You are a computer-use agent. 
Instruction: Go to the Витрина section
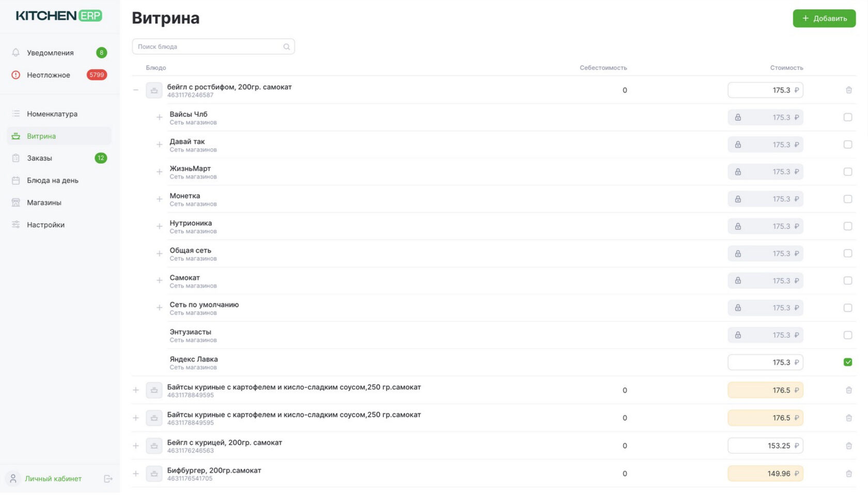pos(59,136)
